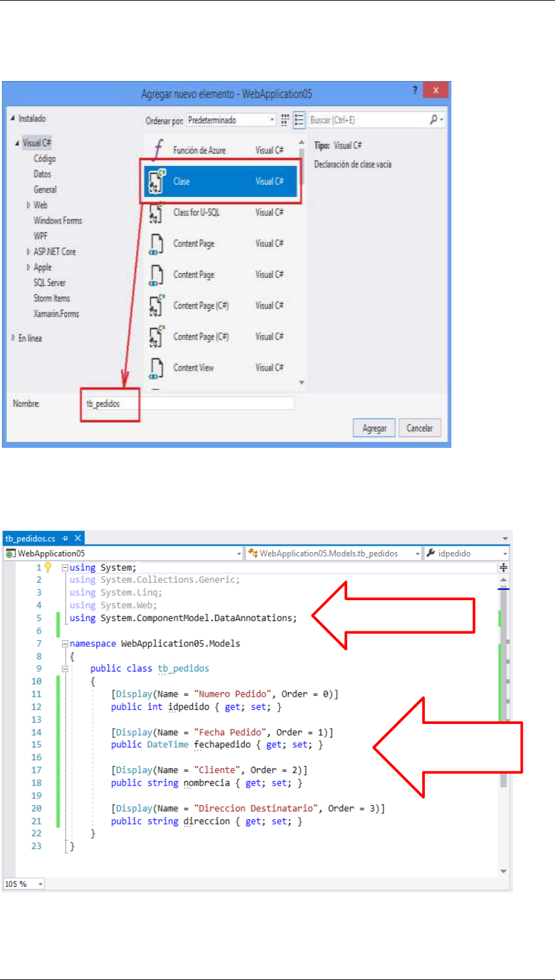Viewport: 555px width, 980px height.
Task: Click the code editor scroll down arrow
Action: pos(504,872)
